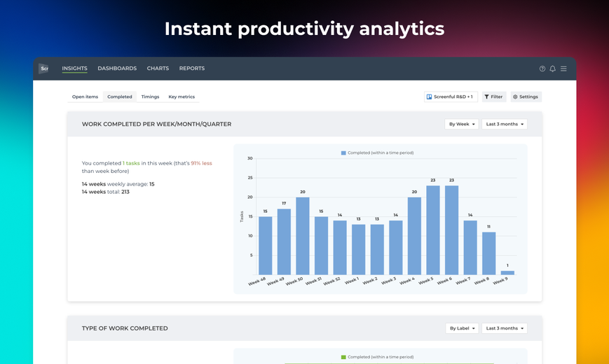Expand the By Week dropdown
This screenshot has width=609, height=364.
[x=461, y=124]
